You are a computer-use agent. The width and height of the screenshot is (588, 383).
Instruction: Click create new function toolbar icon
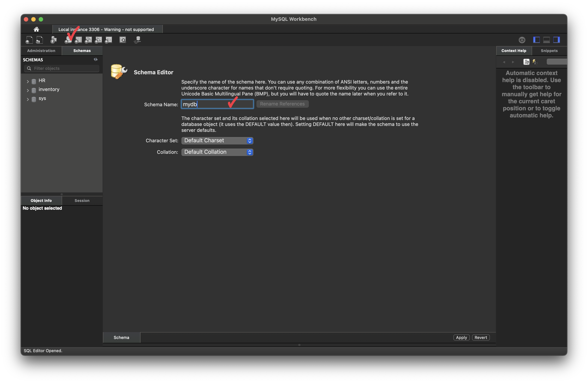click(109, 40)
